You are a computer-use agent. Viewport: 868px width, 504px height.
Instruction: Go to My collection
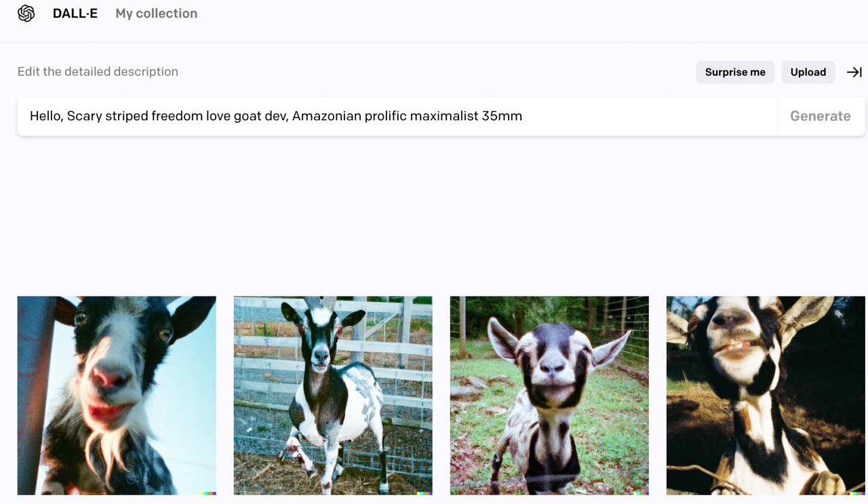point(157,14)
